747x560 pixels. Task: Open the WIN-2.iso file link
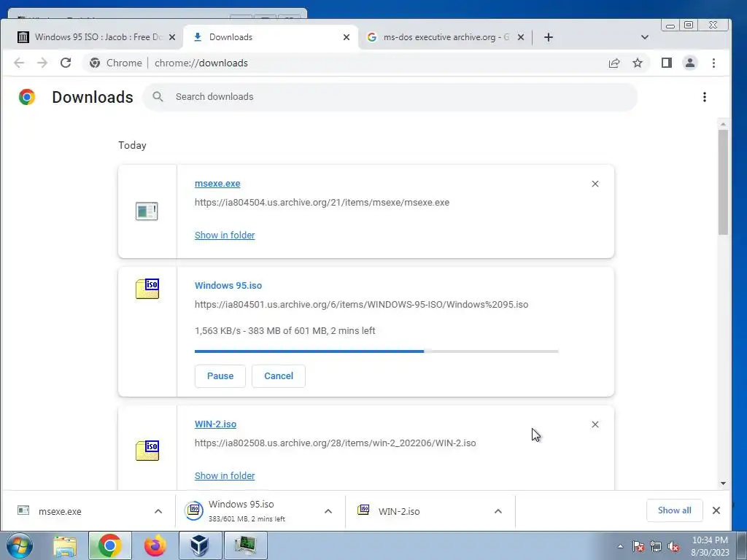pyautogui.click(x=215, y=424)
